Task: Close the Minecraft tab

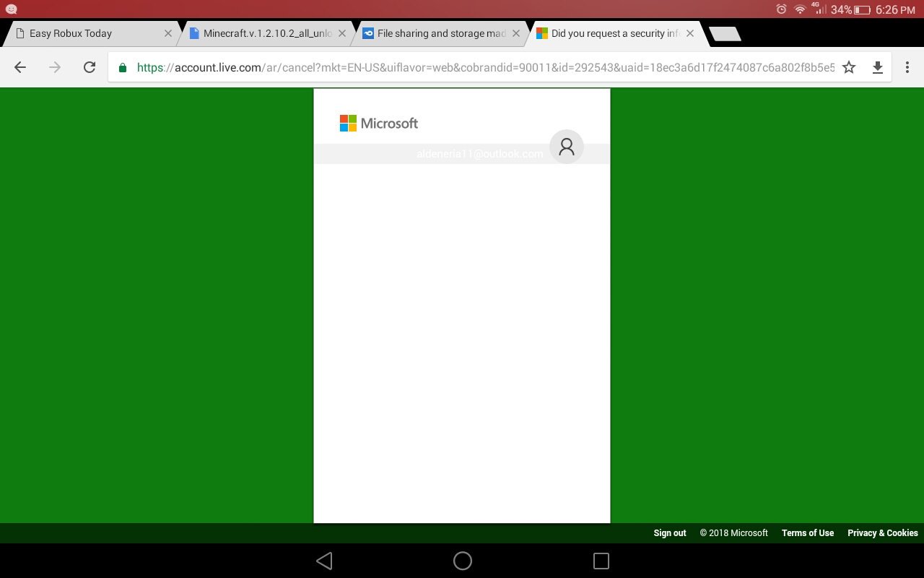Action: [x=342, y=33]
